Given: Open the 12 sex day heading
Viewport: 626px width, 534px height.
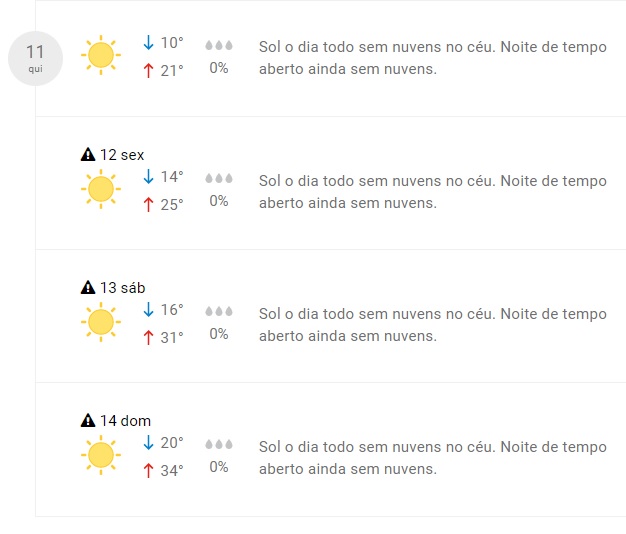Looking at the screenshot, I should pos(122,155).
